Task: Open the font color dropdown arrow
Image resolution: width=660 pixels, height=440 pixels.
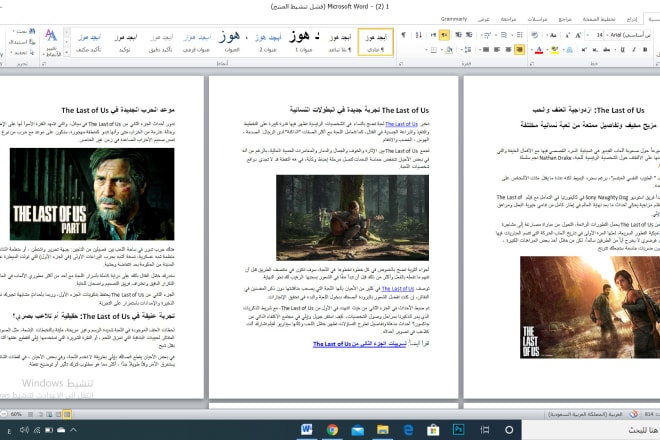Action: tap(531, 50)
